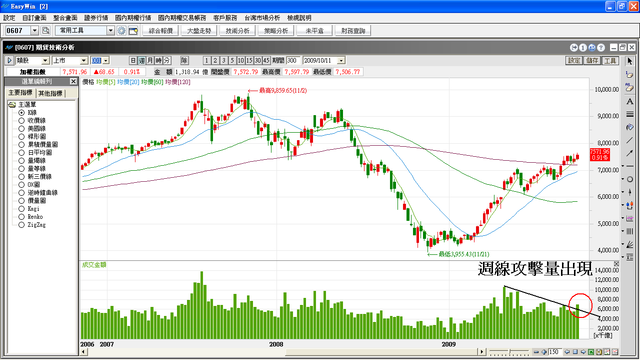Open the 上市 market dropdown
This screenshot has width=640, height=360.
coord(84,60)
